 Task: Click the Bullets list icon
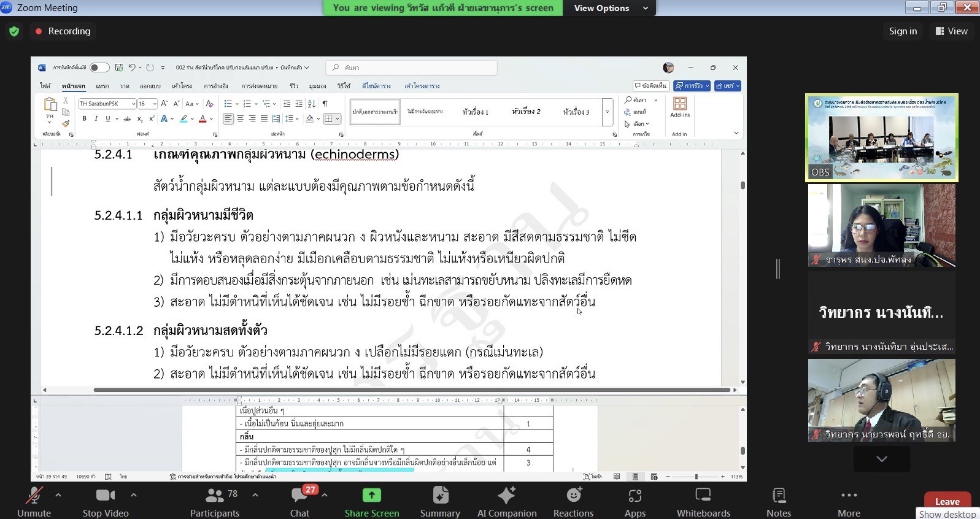click(228, 104)
